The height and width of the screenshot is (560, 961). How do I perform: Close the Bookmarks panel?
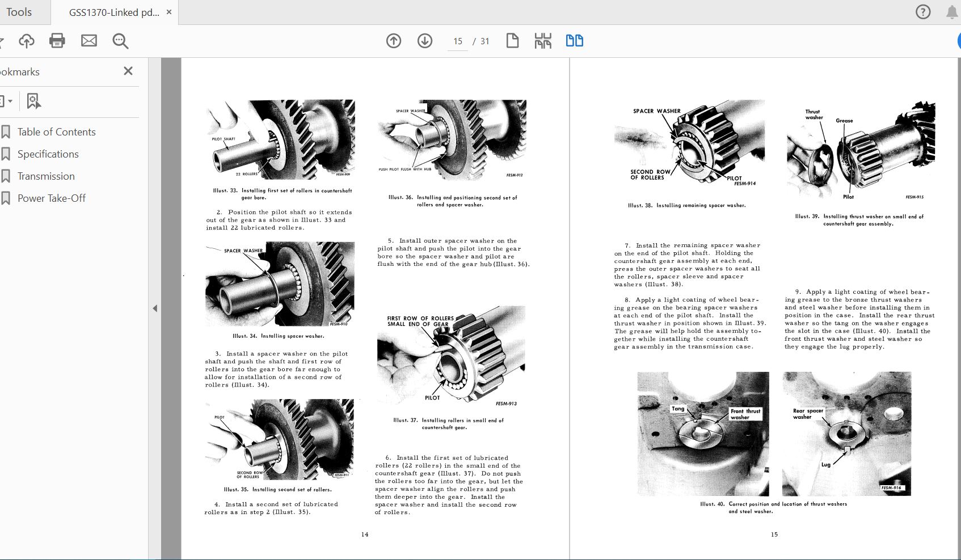point(128,71)
